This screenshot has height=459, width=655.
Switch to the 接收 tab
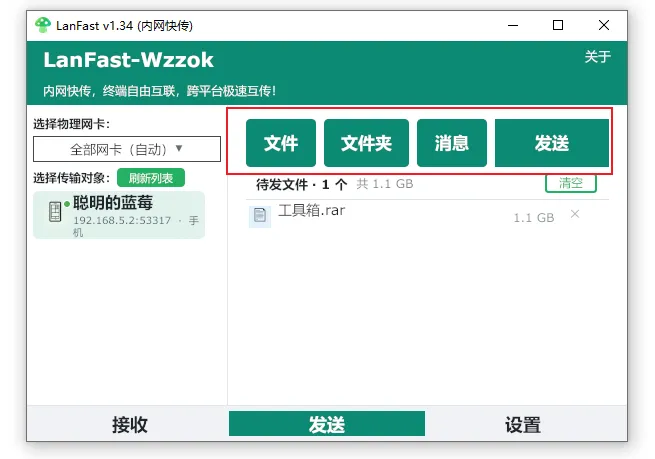pos(129,424)
